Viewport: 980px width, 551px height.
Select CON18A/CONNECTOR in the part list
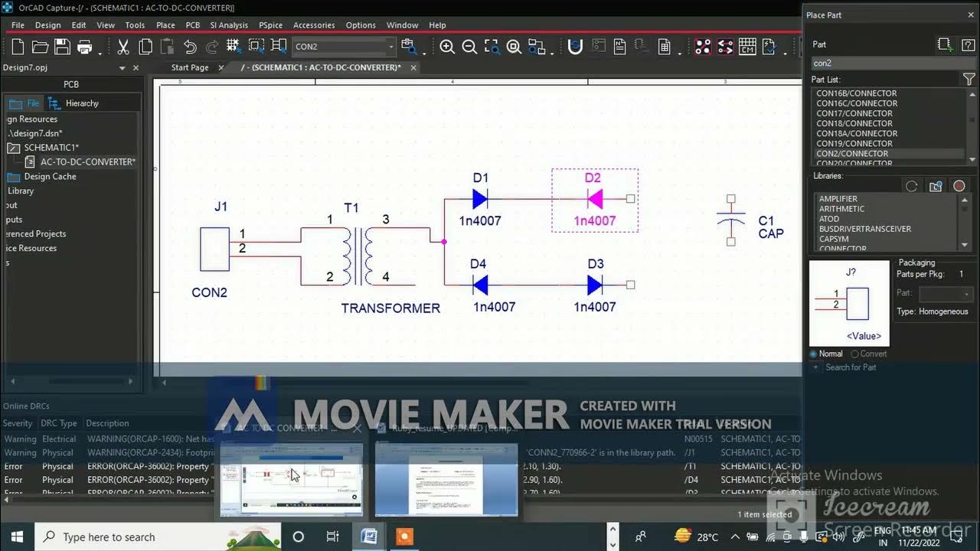[x=857, y=133]
